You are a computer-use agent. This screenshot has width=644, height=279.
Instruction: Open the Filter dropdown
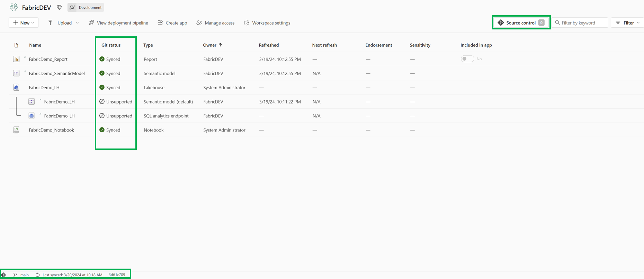(627, 23)
